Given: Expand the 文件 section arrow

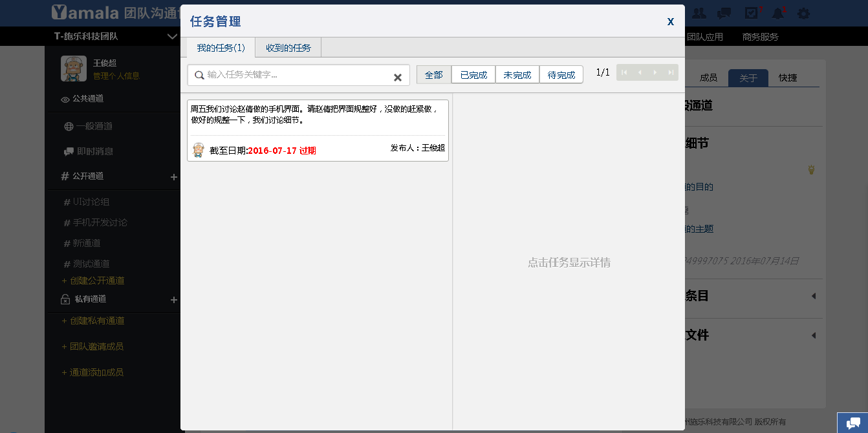Looking at the screenshot, I should click(x=813, y=335).
